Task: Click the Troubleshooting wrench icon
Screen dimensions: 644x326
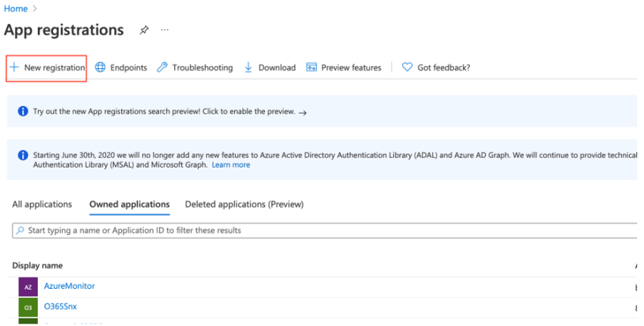Action: tap(162, 67)
